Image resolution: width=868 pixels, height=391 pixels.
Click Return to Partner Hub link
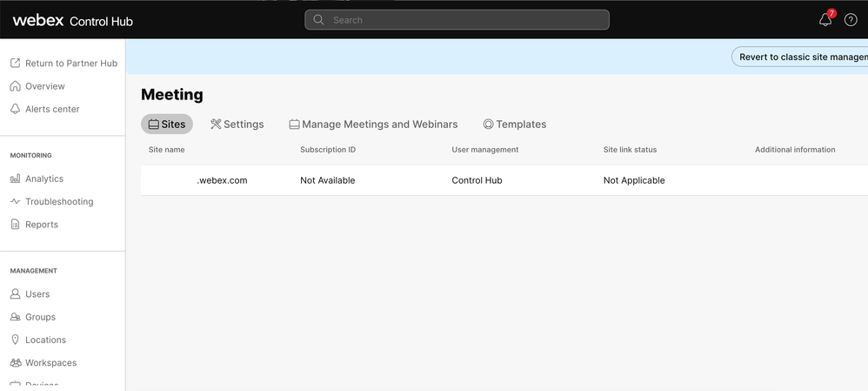(64, 64)
